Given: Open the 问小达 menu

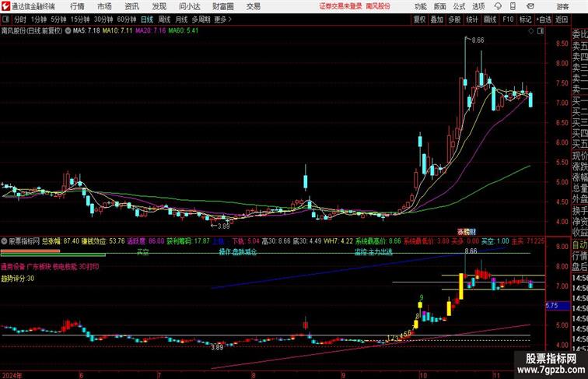Looking at the screenshot, I should tap(190, 6).
